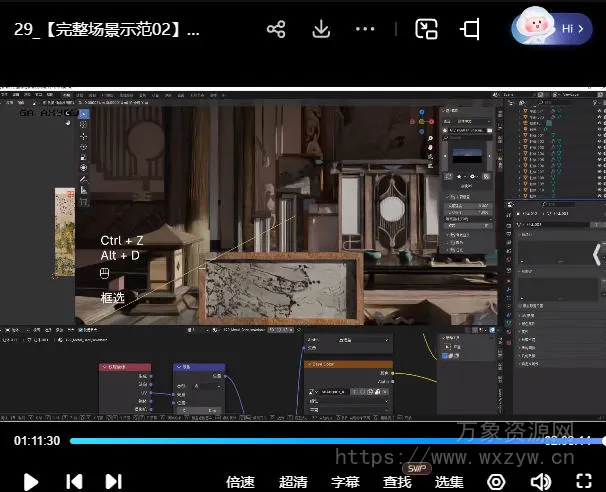Open the Hi assistant mascot

[x=551, y=29]
